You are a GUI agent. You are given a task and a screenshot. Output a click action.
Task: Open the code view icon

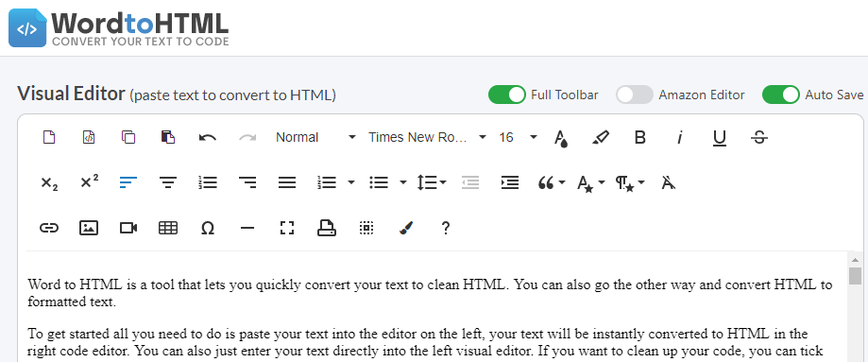[x=89, y=137]
